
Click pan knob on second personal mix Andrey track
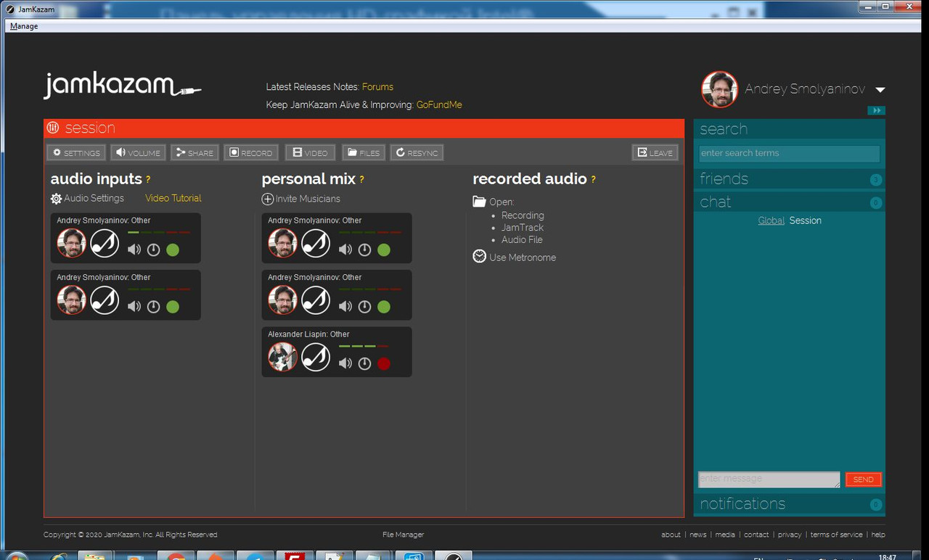[x=364, y=306]
